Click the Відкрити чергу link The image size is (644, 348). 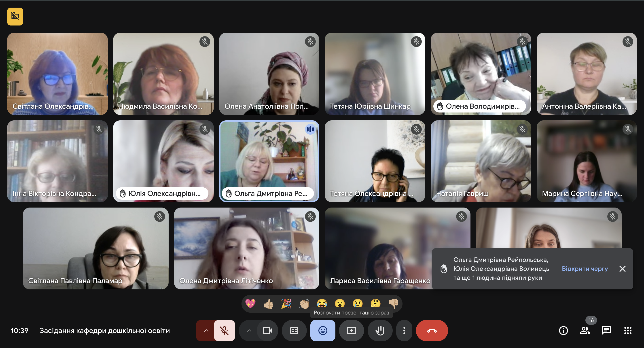[x=585, y=269]
